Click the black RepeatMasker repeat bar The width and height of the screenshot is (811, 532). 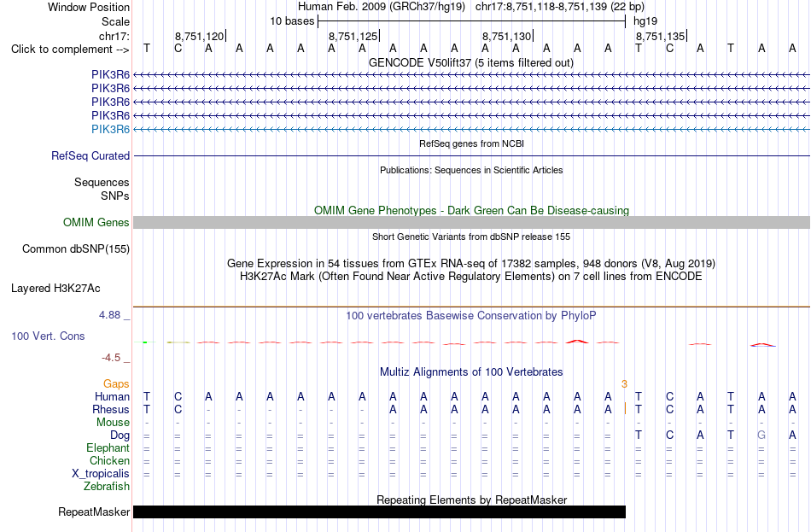pyautogui.click(x=379, y=512)
